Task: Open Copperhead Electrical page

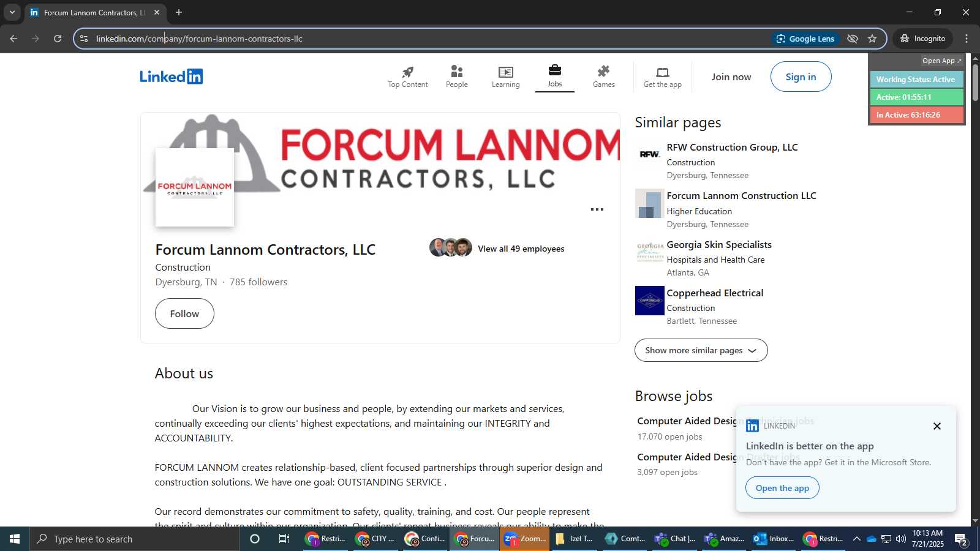Action: pyautogui.click(x=715, y=293)
